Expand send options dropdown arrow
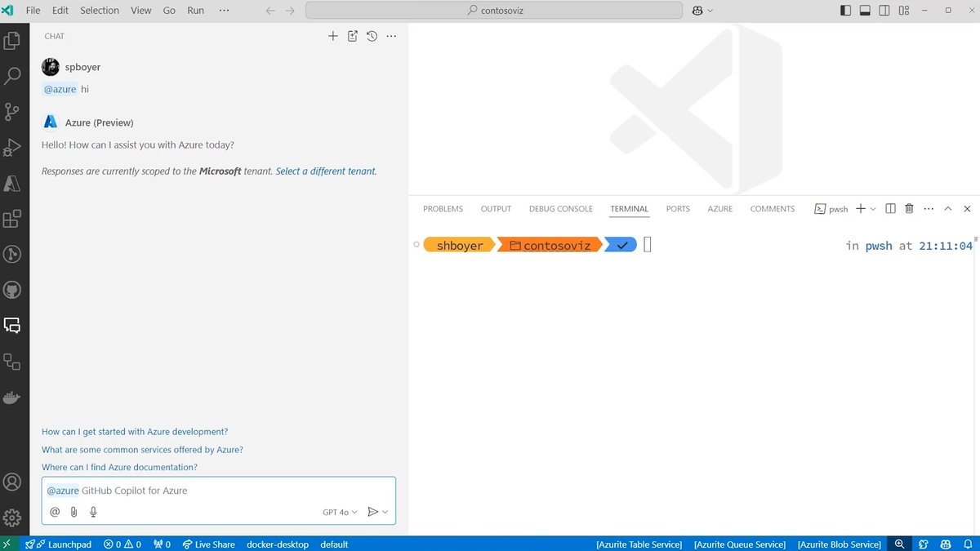The width and height of the screenshot is (980, 551). (385, 512)
